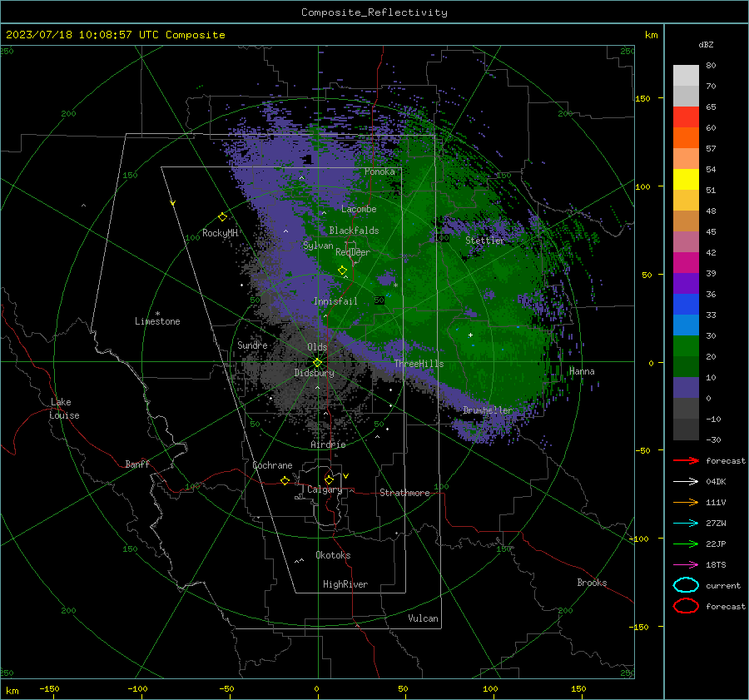Select the Lacombe label
Screen dimensions: 749x700
point(359,209)
